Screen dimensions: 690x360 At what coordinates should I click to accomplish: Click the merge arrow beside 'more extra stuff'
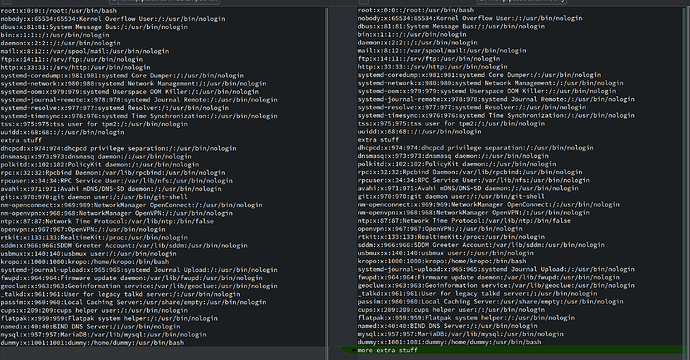[x=353, y=350]
